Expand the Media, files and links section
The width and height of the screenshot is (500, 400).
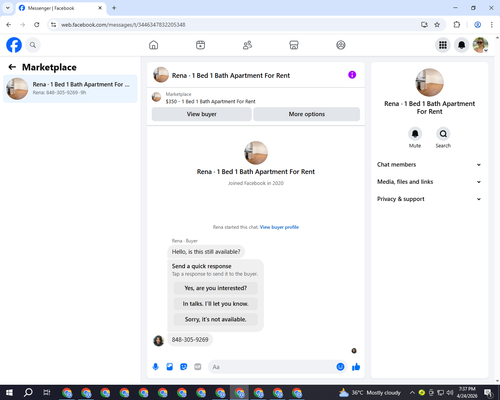click(x=429, y=182)
